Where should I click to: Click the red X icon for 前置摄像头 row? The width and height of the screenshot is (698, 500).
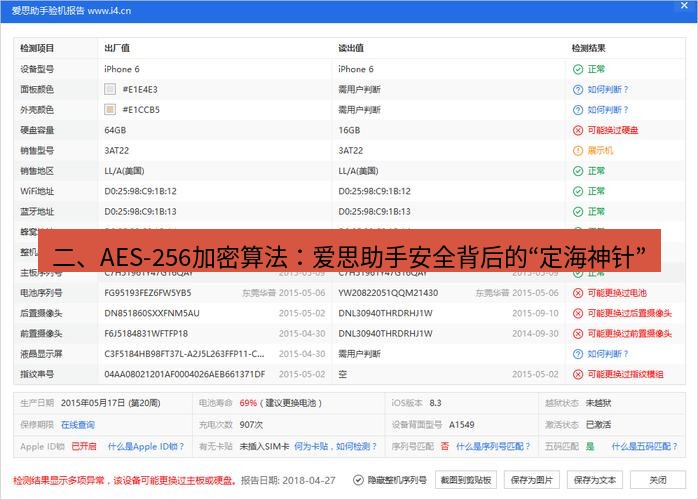coord(578,334)
